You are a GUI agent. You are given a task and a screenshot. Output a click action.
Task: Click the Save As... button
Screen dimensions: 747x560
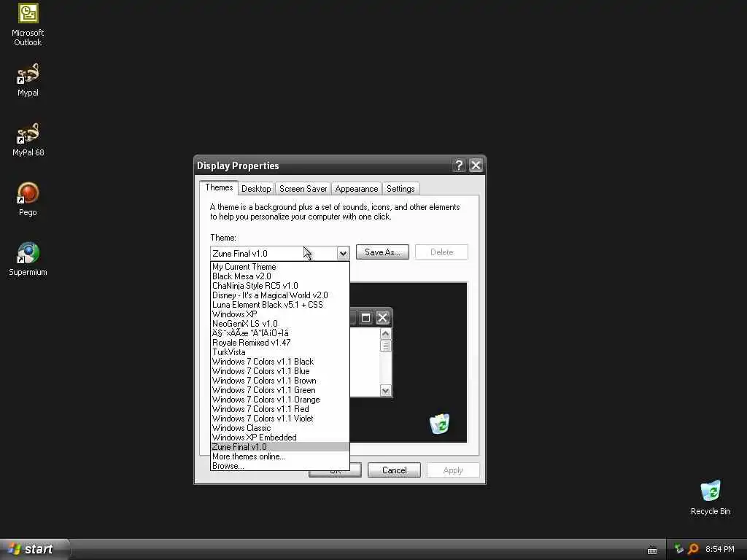pyautogui.click(x=382, y=252)
